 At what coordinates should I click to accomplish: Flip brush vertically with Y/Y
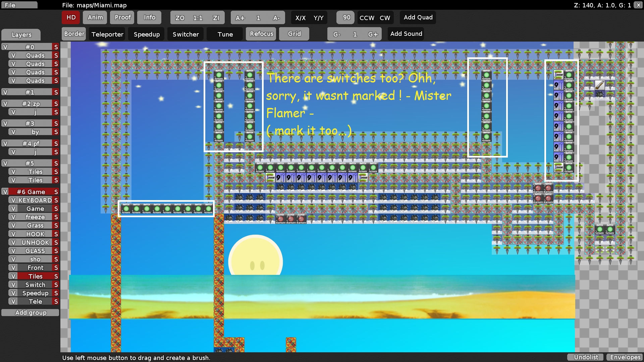coord(318,18)
